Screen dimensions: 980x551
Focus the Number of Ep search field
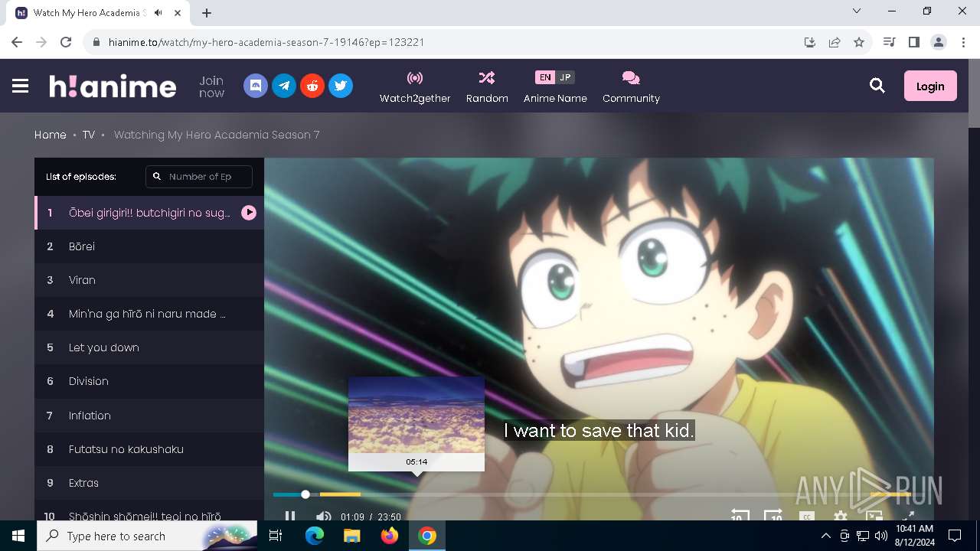coord(199,177)
